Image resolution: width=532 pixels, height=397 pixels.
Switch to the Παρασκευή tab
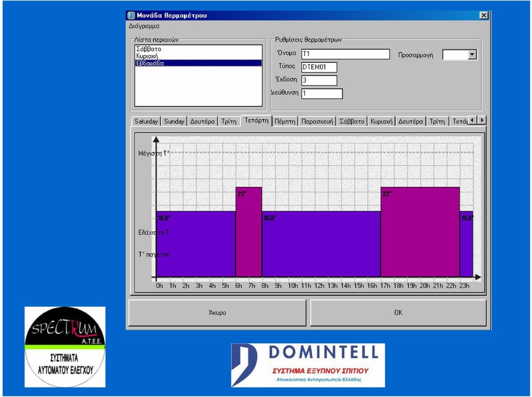(x=317, y=121)
